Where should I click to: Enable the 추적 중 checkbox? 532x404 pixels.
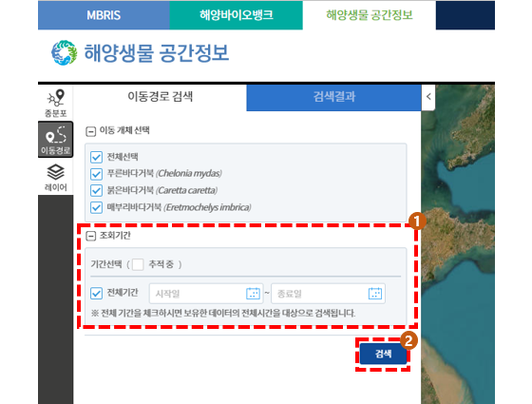(x=138, y=264)
